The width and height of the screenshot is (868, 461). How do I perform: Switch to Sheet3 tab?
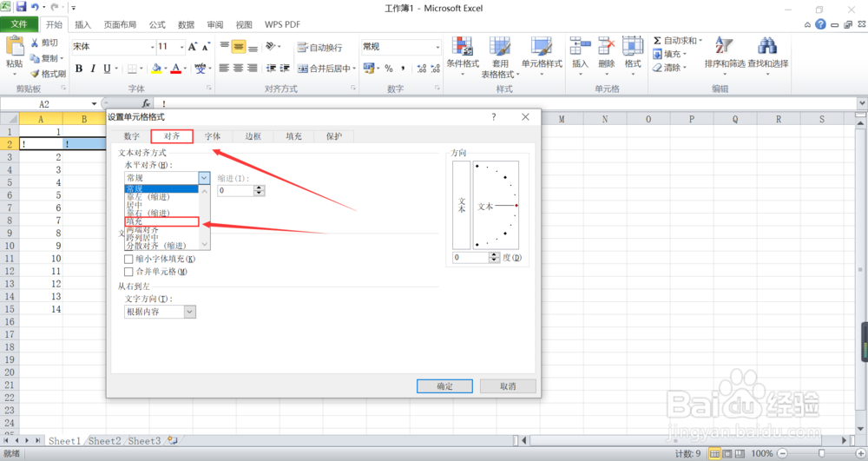144,441
